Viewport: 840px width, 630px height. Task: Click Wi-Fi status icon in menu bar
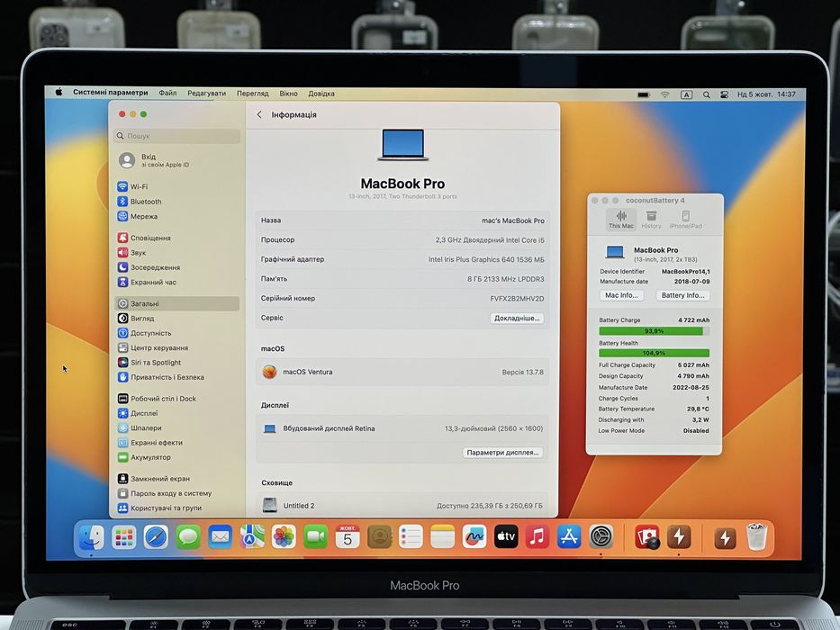[x=664, y=94]
